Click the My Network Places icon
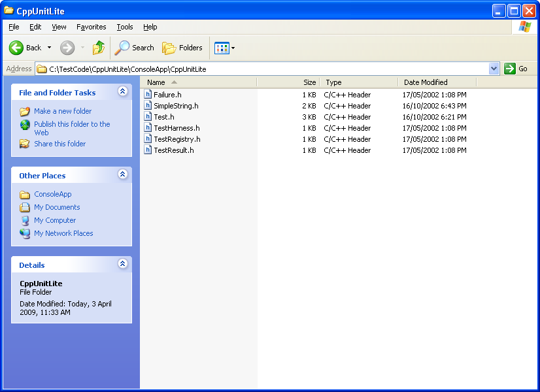Screen dimensions: 540x392 (x=25, y=234)
